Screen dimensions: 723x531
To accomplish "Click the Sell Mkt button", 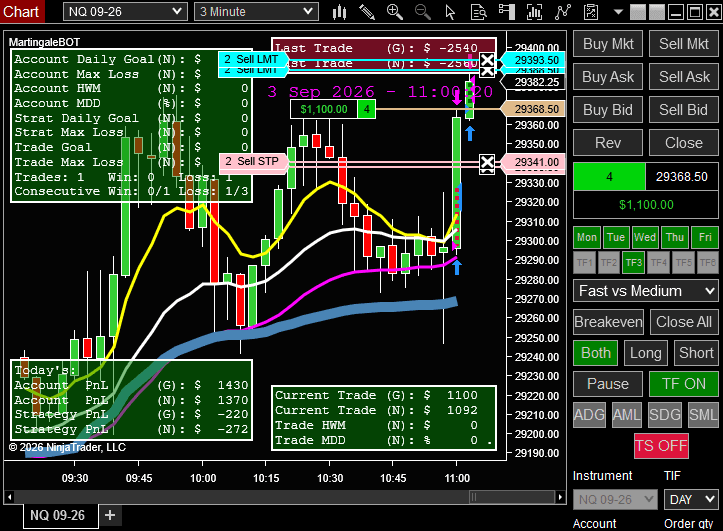I will tap(684, 44).
